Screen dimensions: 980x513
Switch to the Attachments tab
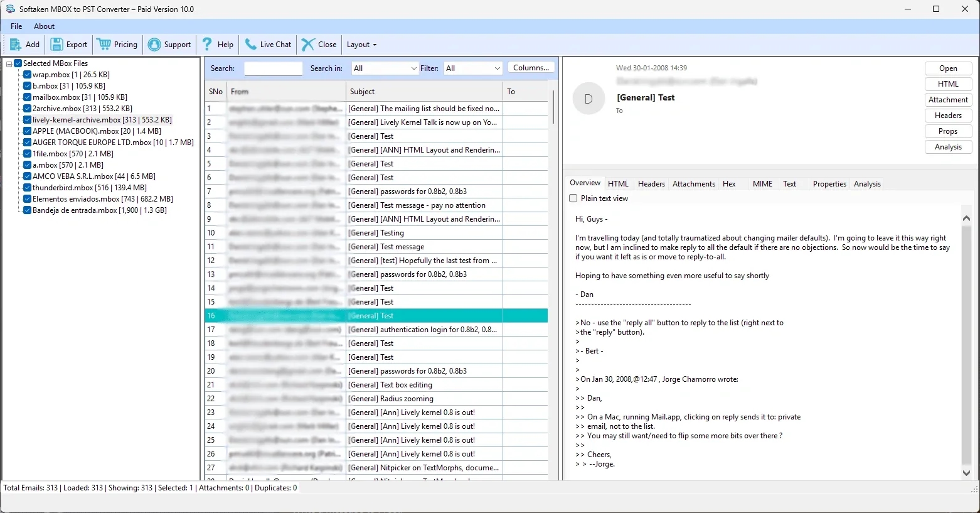pyautogui.click(x=693, y=184)
